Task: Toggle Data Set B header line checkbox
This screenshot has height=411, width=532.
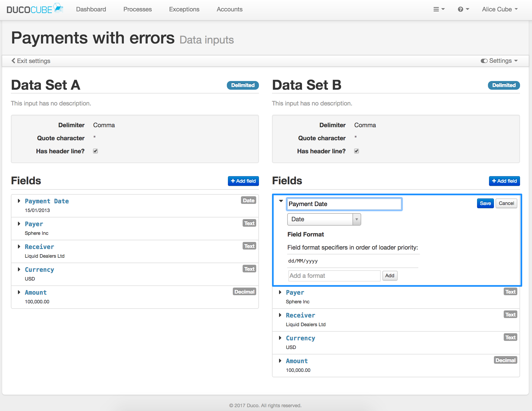Action: click(x=357, y=151)
